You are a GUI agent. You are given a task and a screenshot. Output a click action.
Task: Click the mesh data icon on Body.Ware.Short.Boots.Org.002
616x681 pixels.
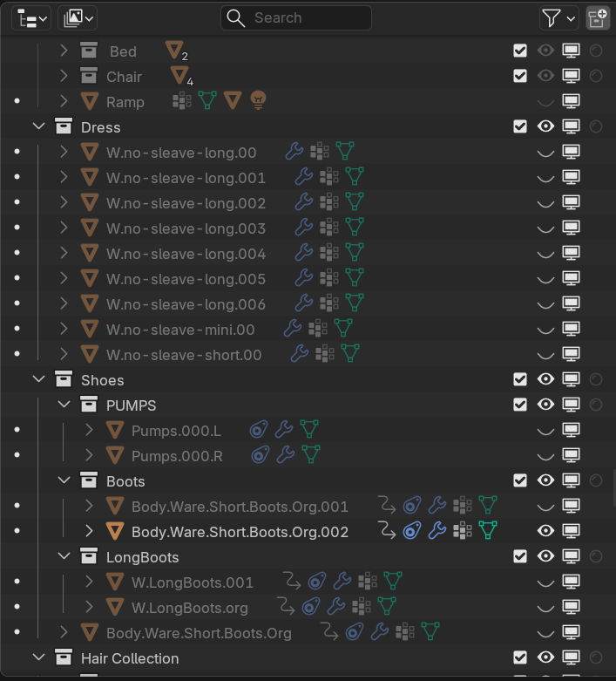tap(488, 532)
